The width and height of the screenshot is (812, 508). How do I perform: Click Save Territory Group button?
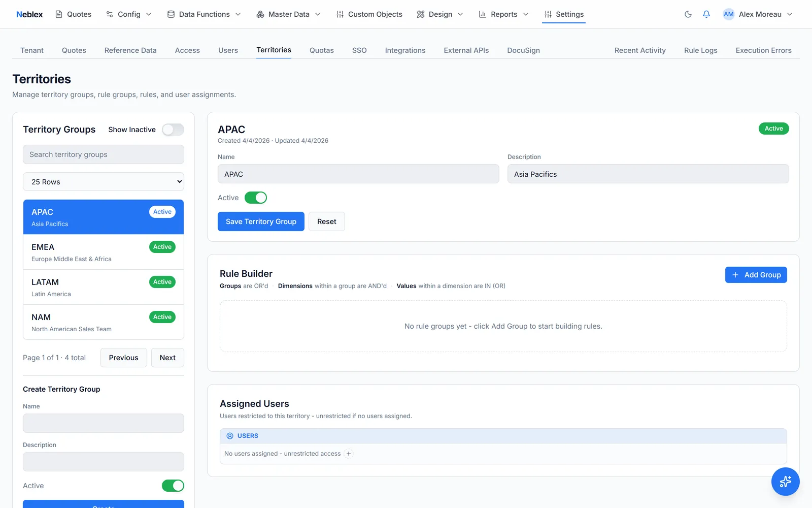261,221
